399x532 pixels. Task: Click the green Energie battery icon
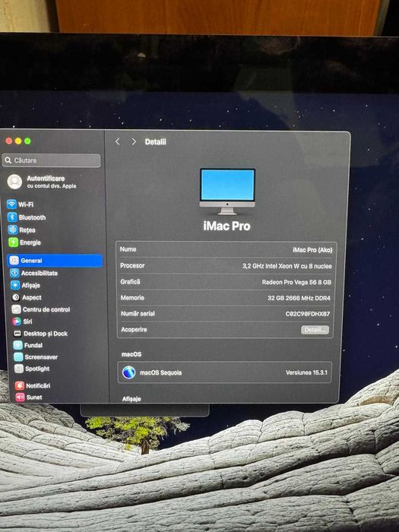(13, 242)
